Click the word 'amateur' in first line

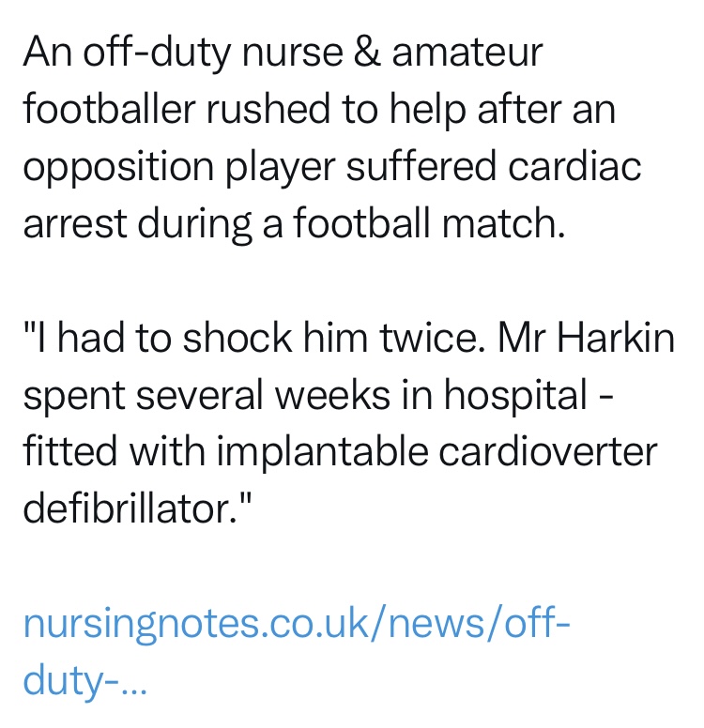pyautogui.click(x=467, y=52)
